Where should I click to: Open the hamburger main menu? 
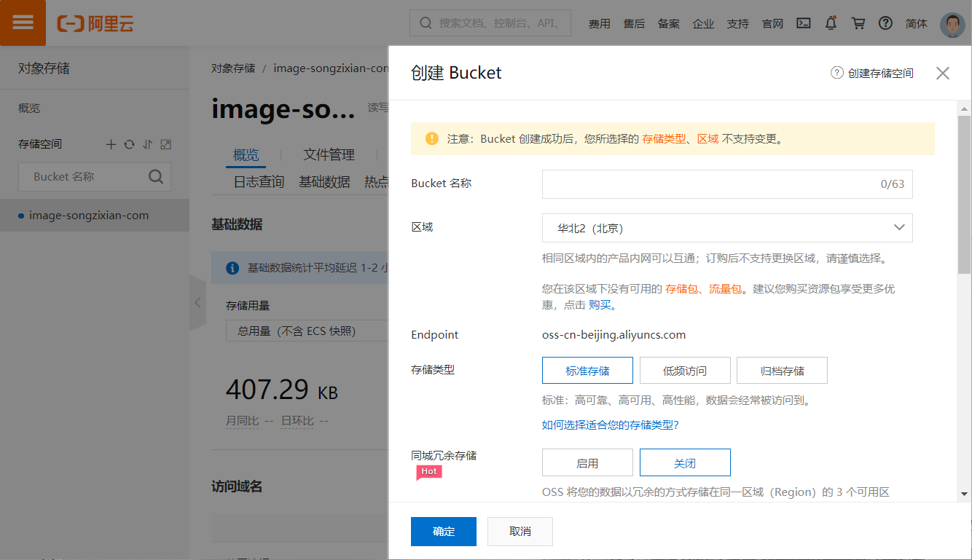[x=23, y=23]
